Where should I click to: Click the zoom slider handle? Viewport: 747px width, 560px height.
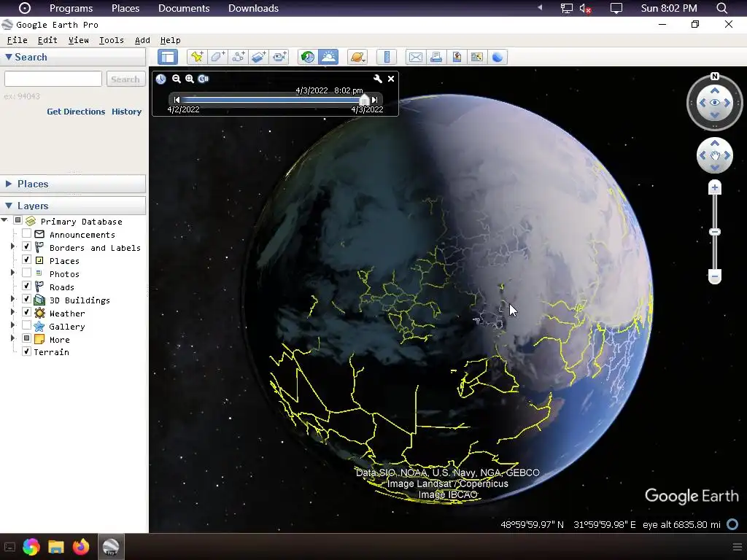715,232
